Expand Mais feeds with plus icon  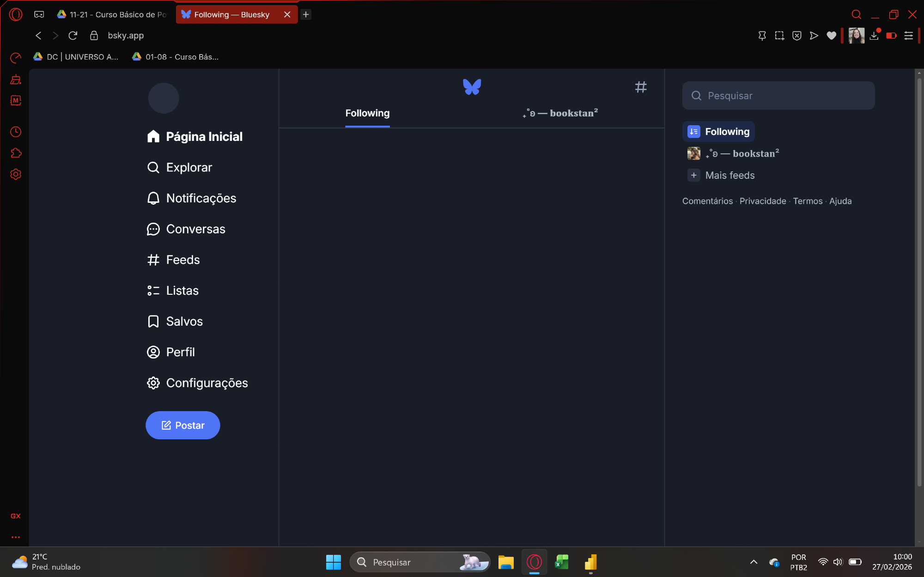coord(693,175)
